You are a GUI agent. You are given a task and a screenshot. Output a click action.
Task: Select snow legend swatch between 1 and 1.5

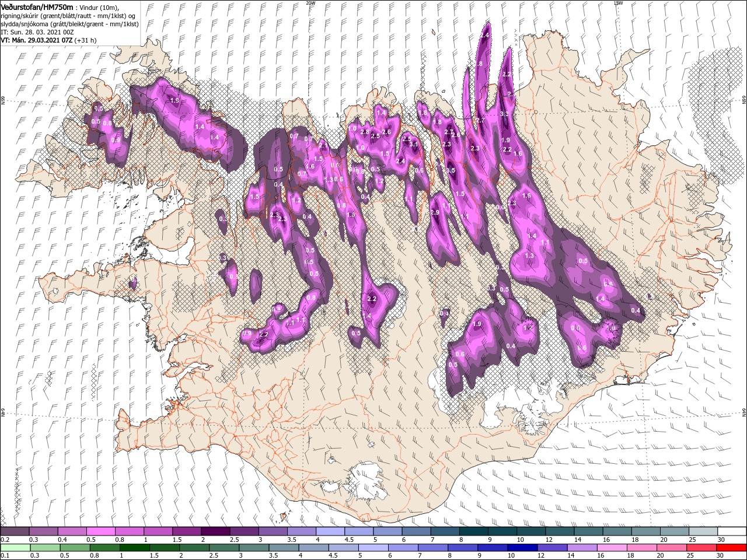(158, 531)
